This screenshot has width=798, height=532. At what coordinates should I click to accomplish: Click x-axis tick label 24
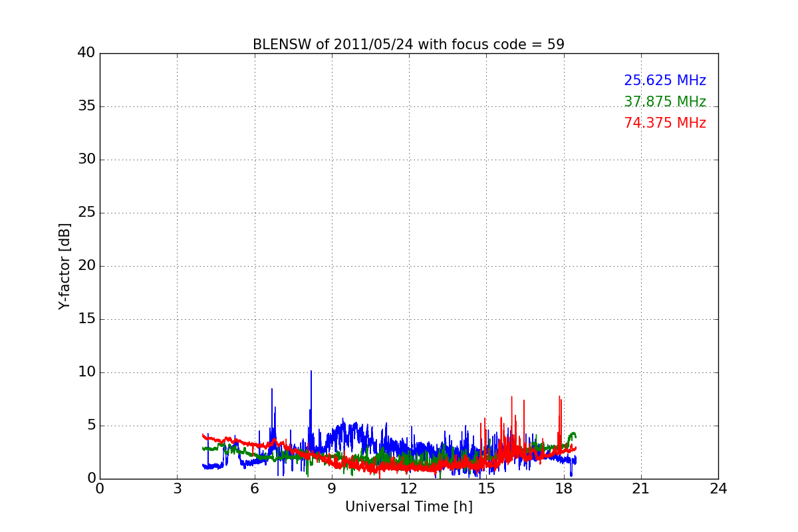click(x=718, y=489)
